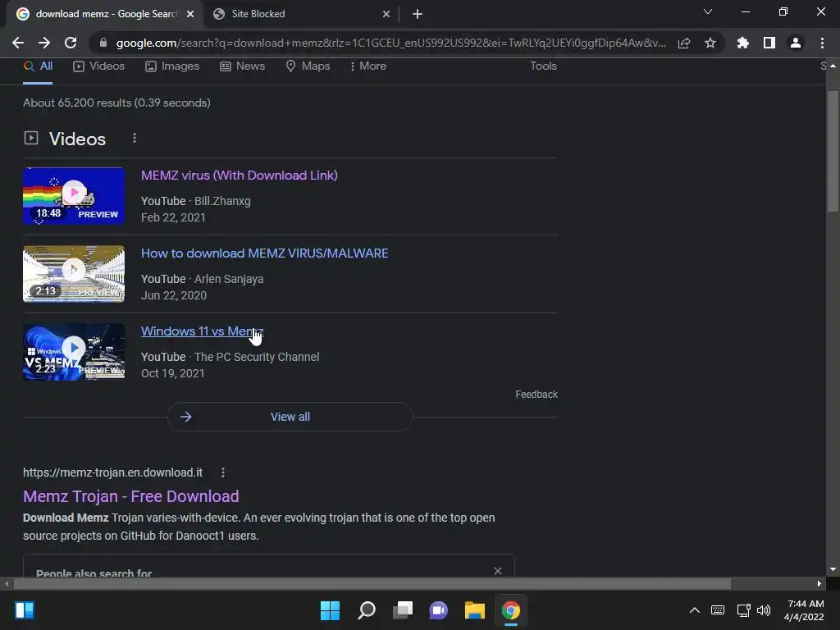Go back to the previous page
This screenshot has width=840, height=630.
coord(18,43)
